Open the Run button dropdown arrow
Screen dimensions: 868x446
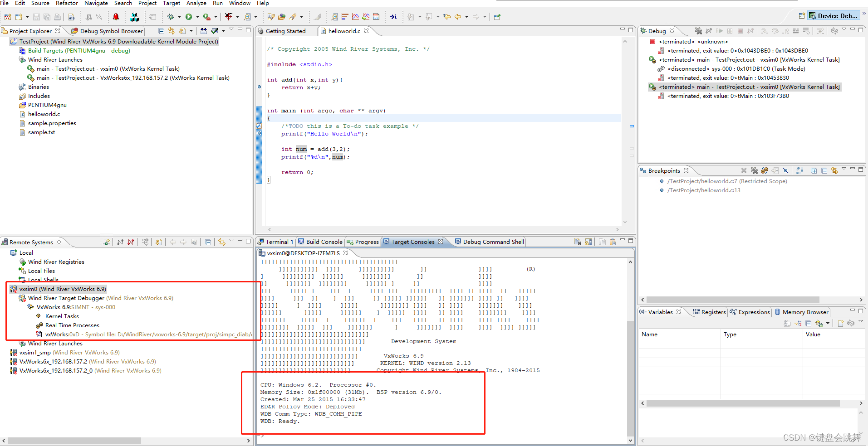pyautogui.click(x=197, y=17)
